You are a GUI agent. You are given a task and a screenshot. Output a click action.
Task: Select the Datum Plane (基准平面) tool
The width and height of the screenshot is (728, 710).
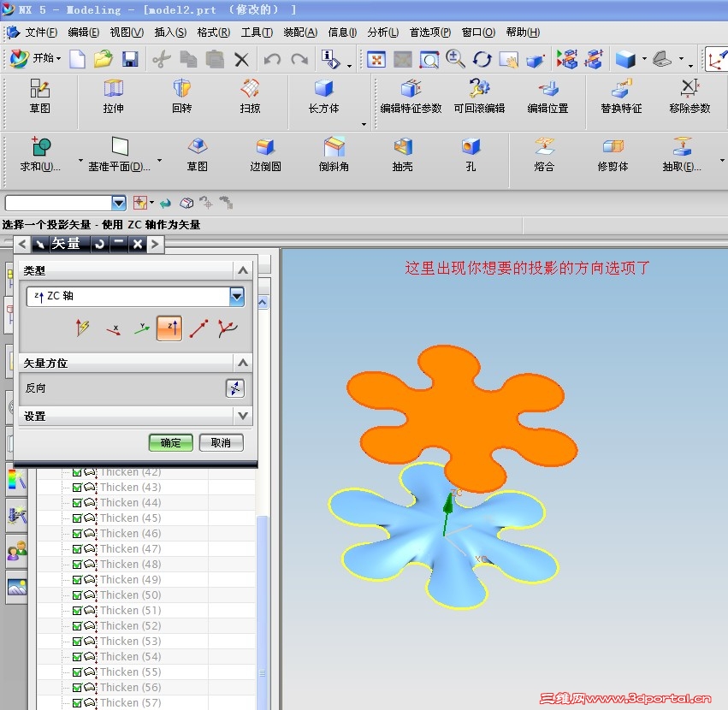point(119,155)
